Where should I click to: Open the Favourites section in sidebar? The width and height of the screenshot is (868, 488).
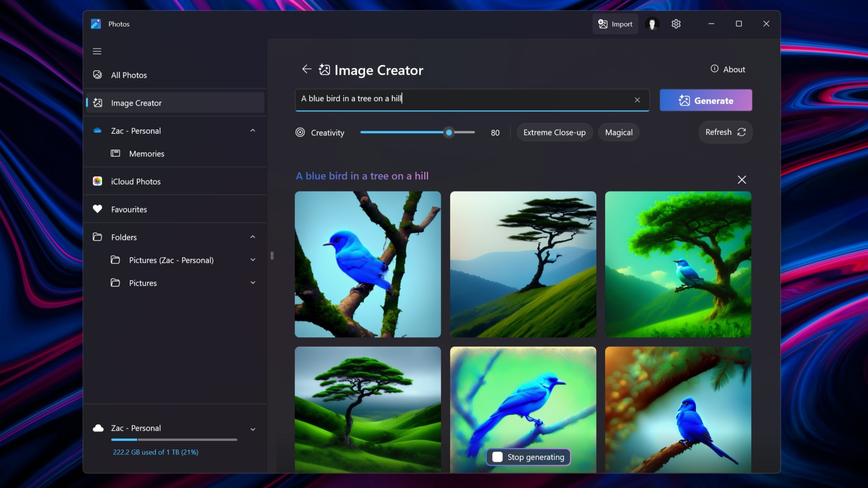pos(129,209)
